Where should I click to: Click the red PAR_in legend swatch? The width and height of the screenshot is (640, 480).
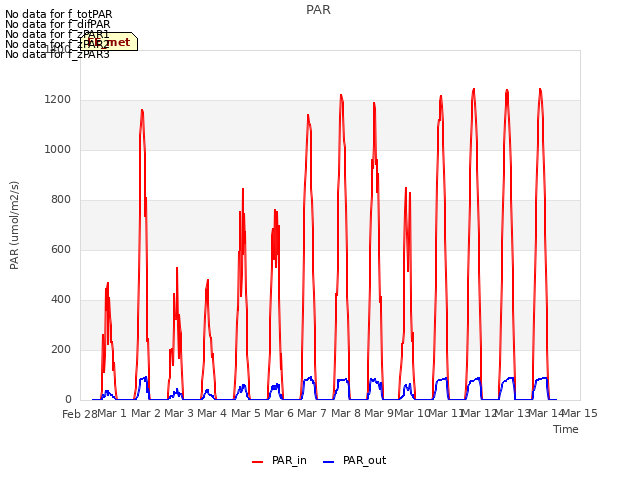[258, 462]
